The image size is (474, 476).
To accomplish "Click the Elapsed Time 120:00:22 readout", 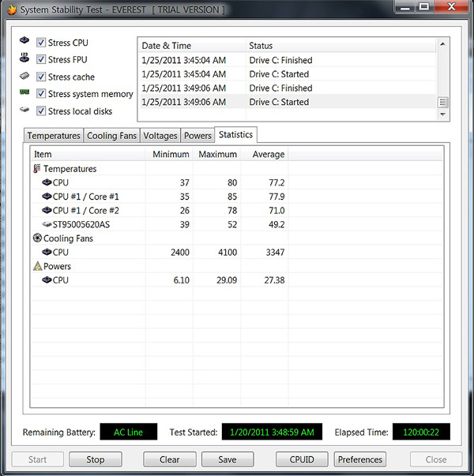I will click(421, 432).
